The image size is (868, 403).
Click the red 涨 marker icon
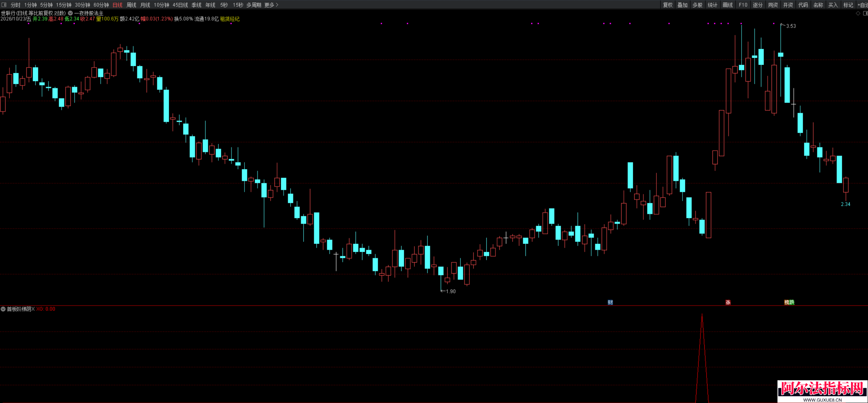coord(728,302)
